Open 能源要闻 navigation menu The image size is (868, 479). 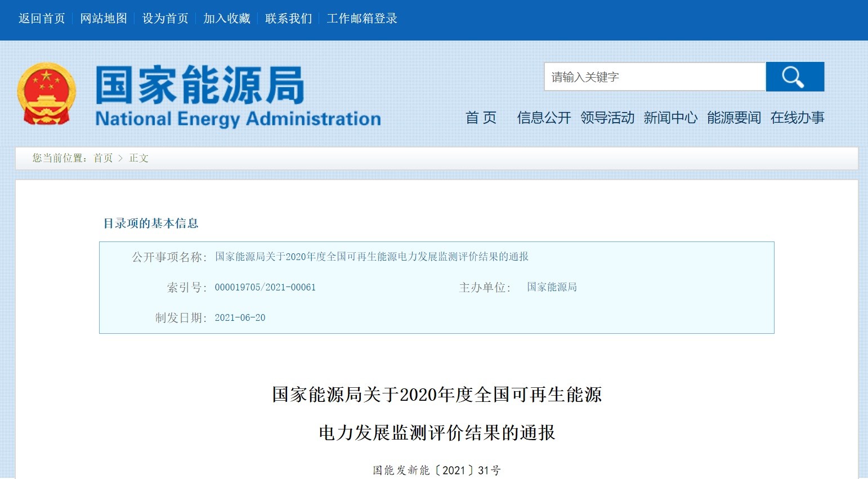coord(734,118)
